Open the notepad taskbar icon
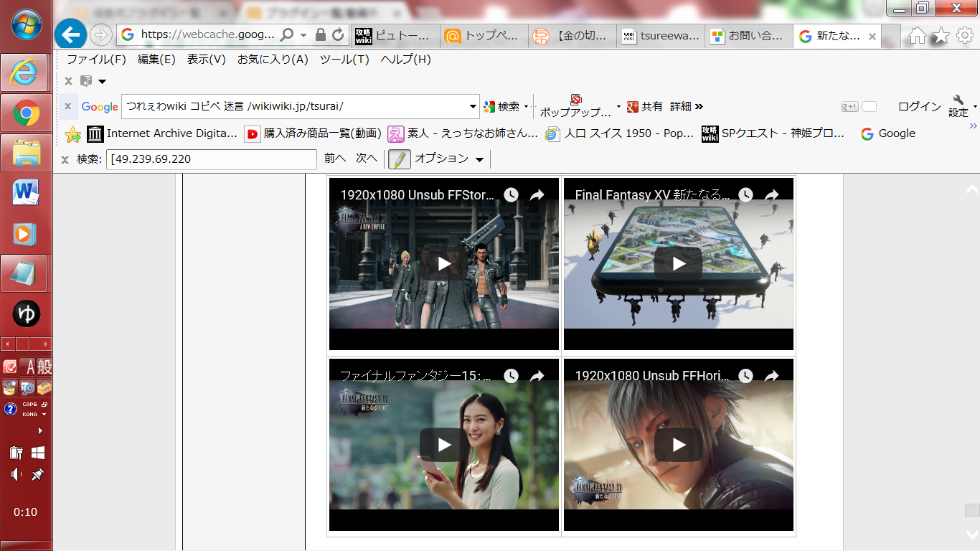Screen dimensions: 980x551 [25, 273]
